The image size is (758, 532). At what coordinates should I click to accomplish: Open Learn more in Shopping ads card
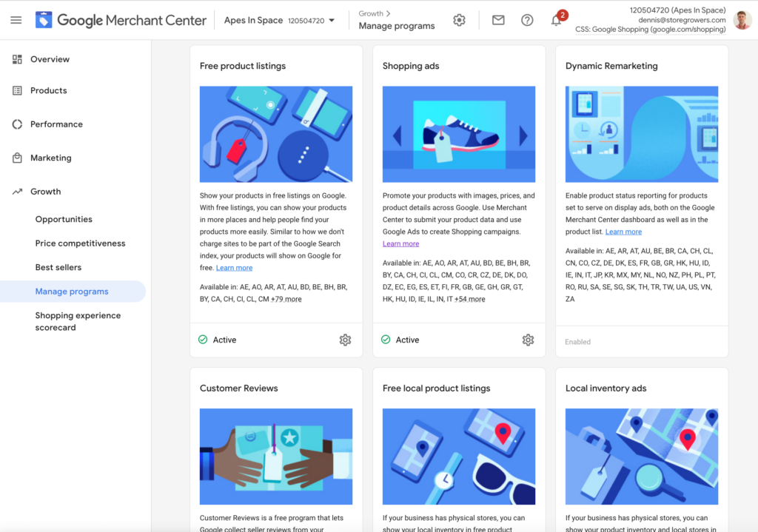[x=400, y=243]
